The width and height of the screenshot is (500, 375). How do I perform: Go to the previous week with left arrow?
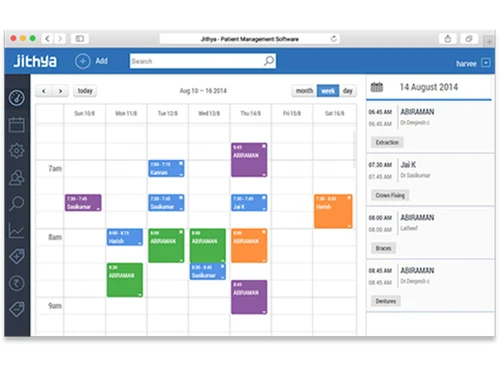44,91
